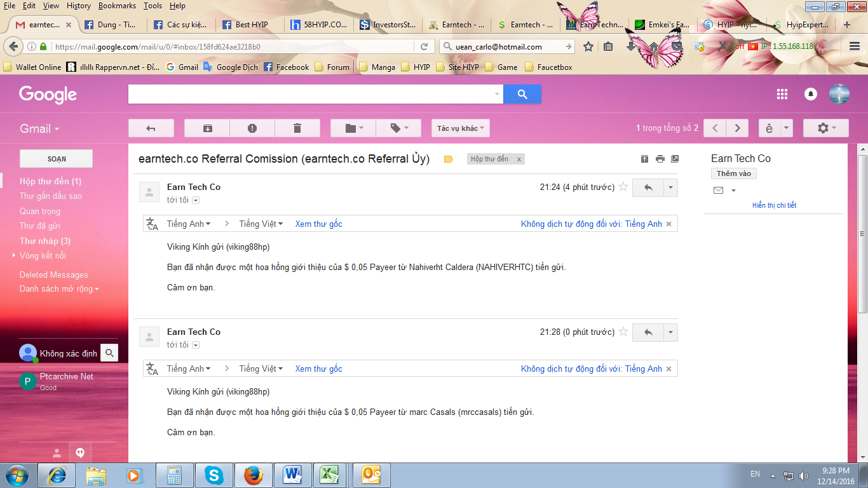Open more options on the 21:28 message

click(670, 332)
